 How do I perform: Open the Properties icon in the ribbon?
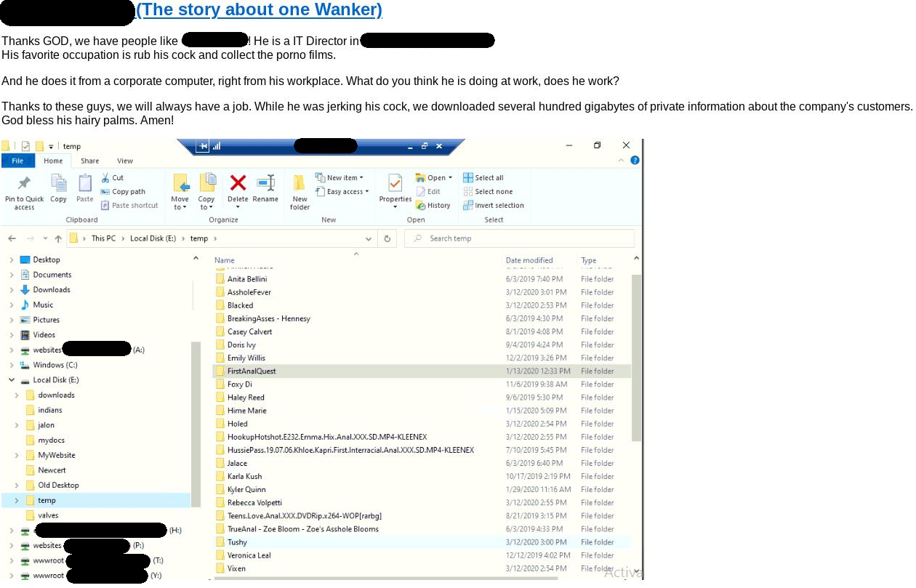[395, 184]
